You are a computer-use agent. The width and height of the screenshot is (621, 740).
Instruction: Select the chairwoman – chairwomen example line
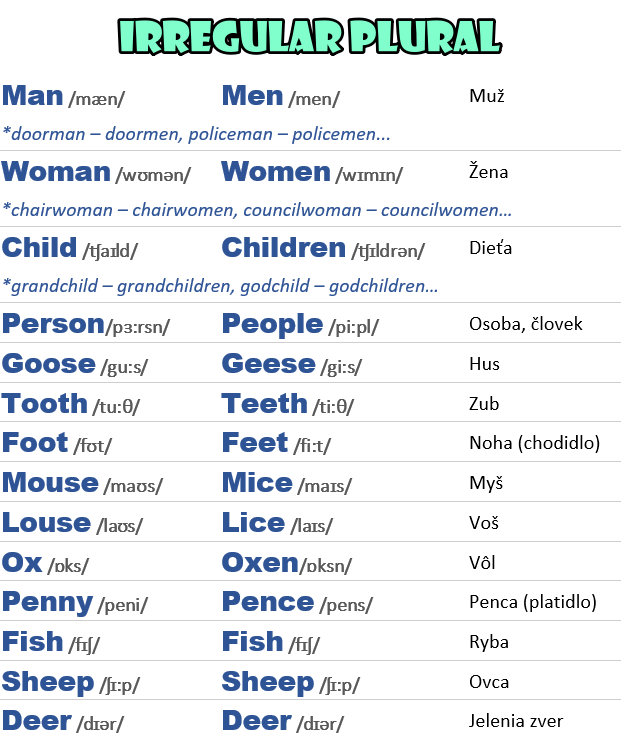pyautogui.click(x=257, y=210)
